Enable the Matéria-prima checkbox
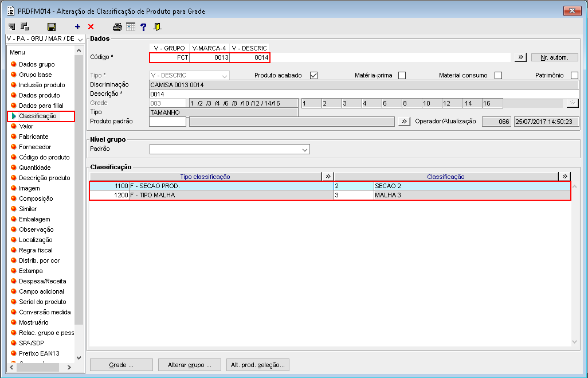The width and height of the screenshot is (588, 378). point(402,76)
